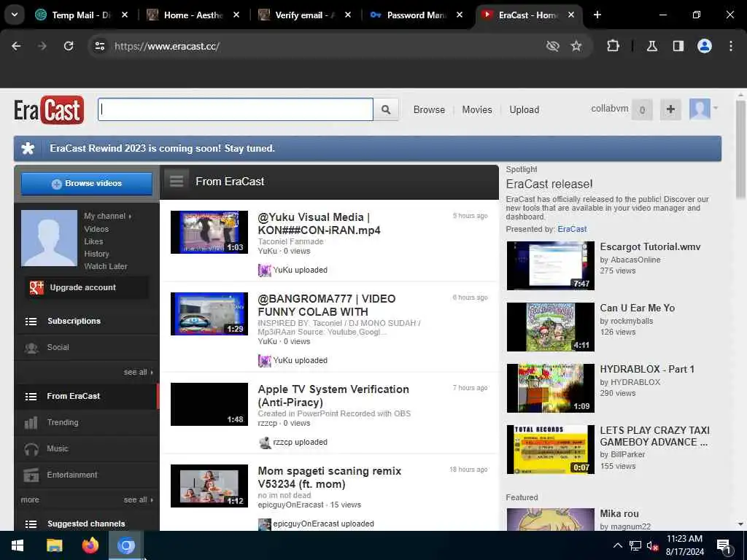Open Windows Start menu
Viewport: 747px width, 560px height.
tap(18, 545)
